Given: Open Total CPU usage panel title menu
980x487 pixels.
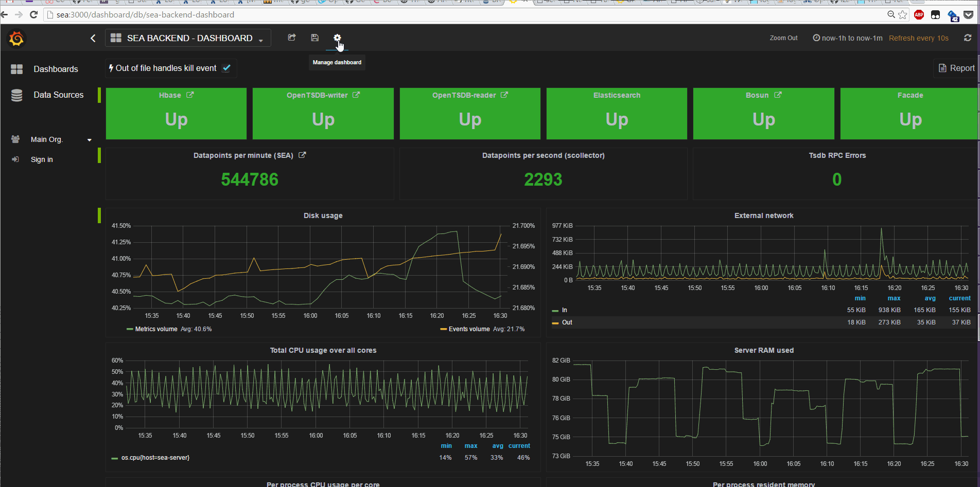Looking at the screenshot, I should (323, 350).
